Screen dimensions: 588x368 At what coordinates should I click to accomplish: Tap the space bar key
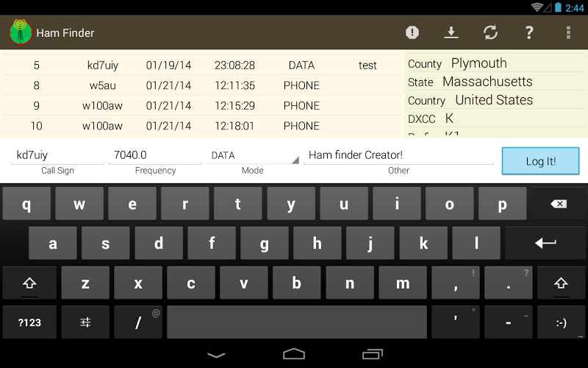point(297,322)
